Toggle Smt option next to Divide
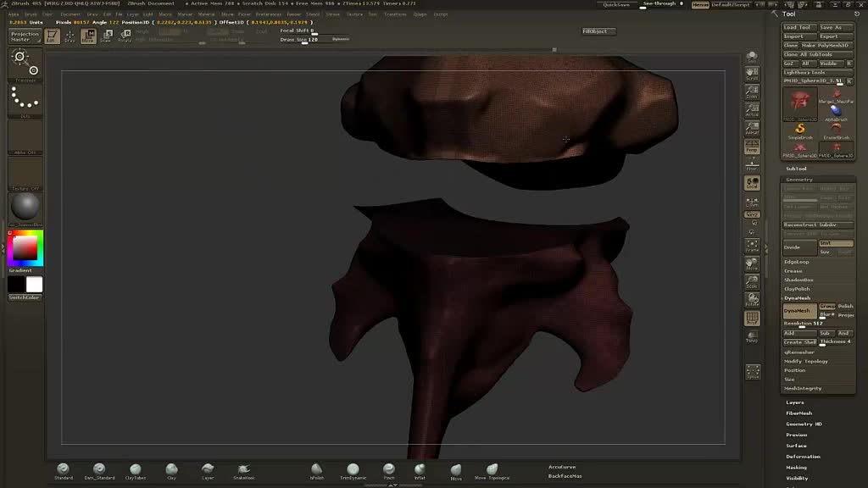This screenshot has width=868, height=488. [x=836, y=243]
